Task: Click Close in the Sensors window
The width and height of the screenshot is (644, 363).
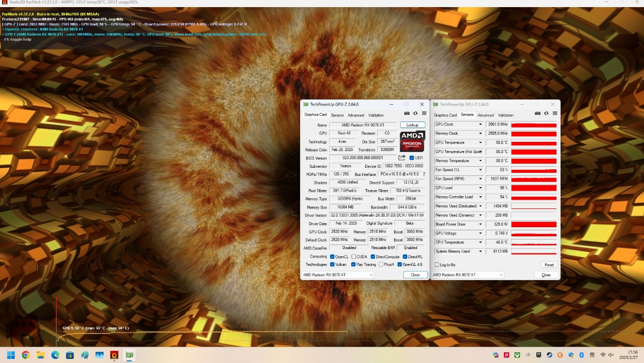Action: click(546, 275)
